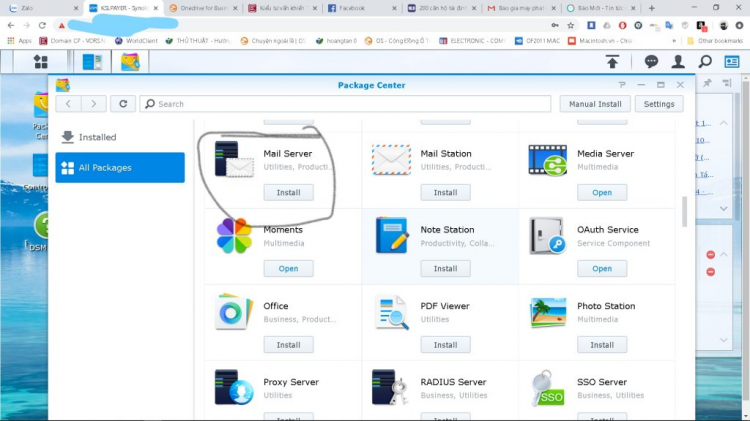Switch to the Gmail Bao gia tab
750x421 pixels.
tap(521, 8)
